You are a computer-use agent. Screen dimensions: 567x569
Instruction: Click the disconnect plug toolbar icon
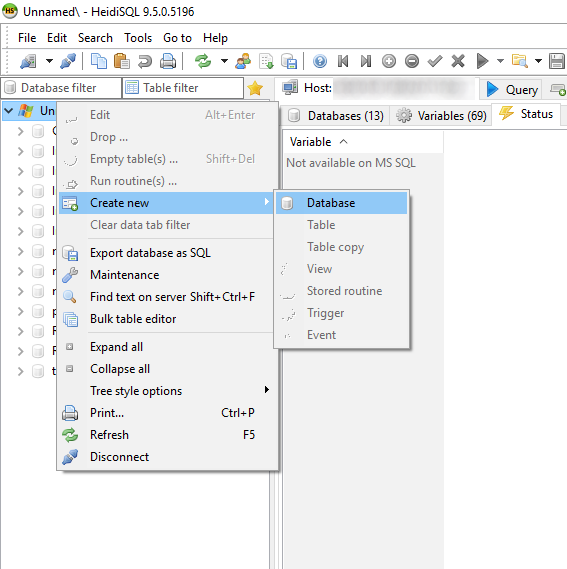coord(68,61)
